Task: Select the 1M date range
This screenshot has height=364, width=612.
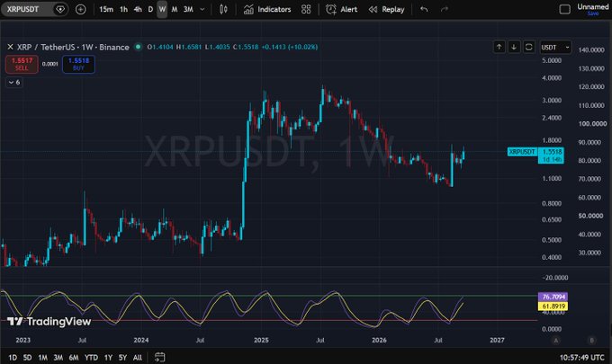Action: [x=42, y=358]
